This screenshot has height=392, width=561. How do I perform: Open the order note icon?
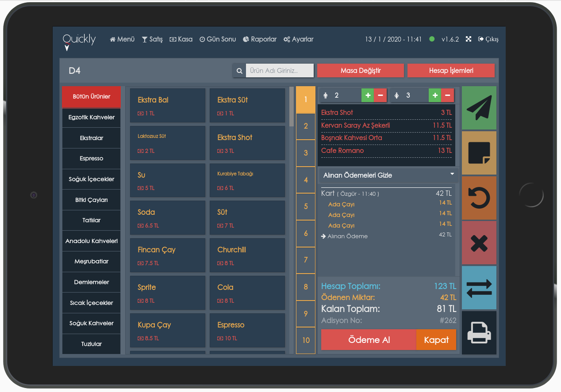click(x=479, y=153)
